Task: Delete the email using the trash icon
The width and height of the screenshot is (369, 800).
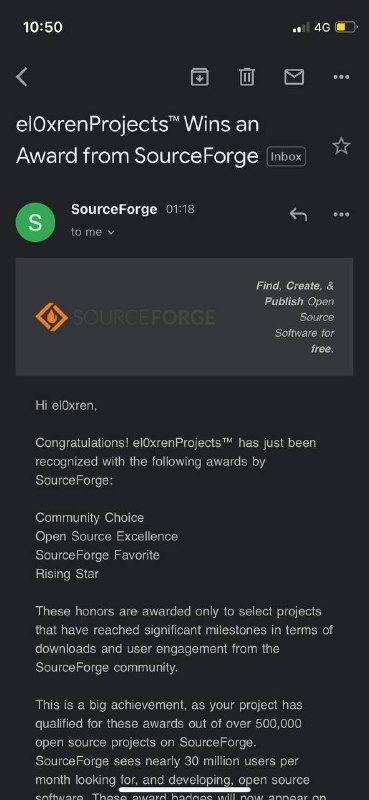Action: [247, 77]
